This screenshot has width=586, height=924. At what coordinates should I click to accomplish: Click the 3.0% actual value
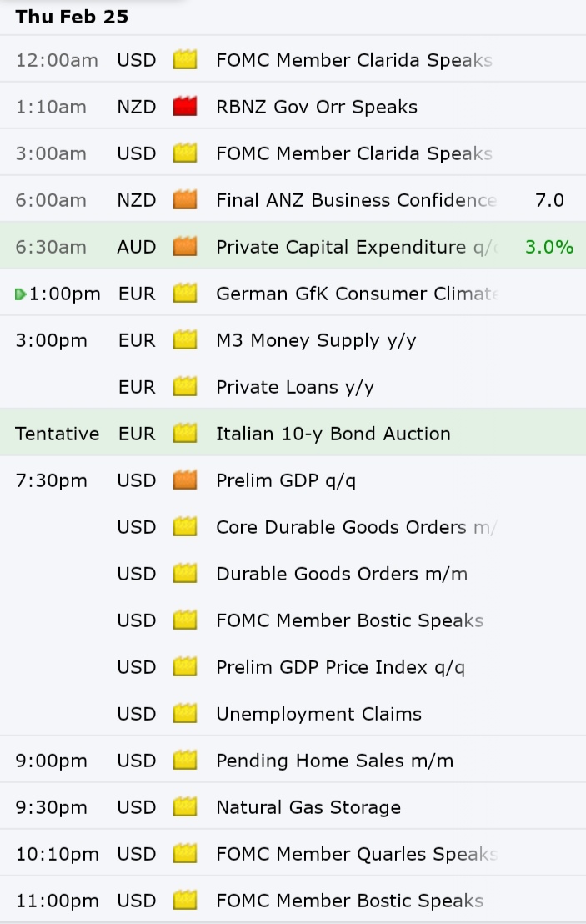[x=548, y=247]
